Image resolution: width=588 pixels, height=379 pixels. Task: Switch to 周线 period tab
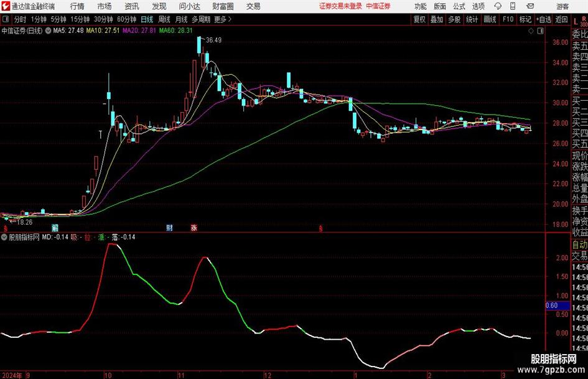[x=164, y=19]
